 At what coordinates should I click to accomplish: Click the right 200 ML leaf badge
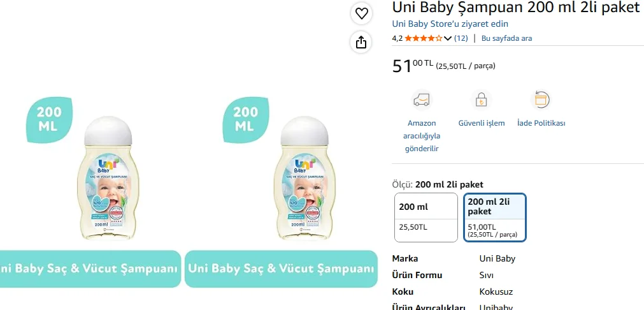[x=246, y=120]
